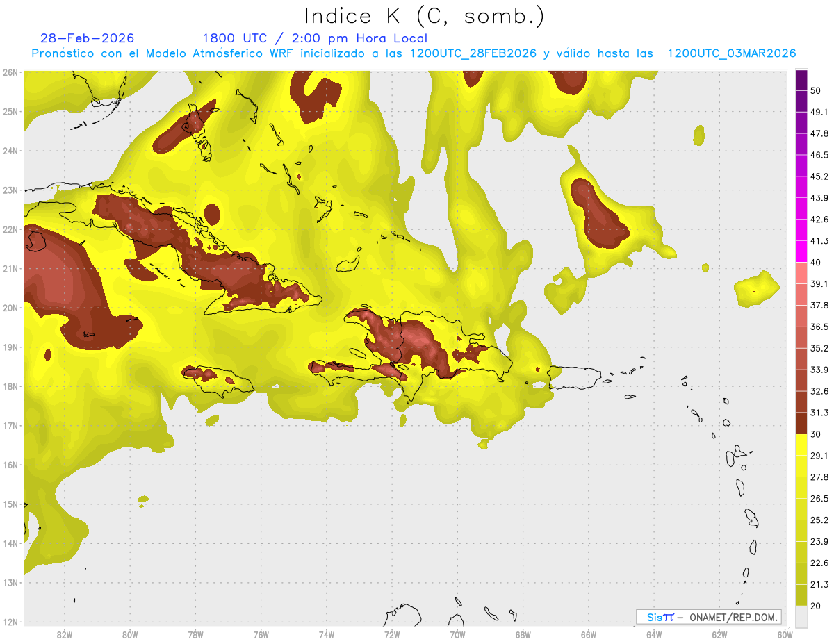The image size is (834, 644).
Task: Click the 16N latitude label
Action: pyautogui.click(x=10, y=465)
